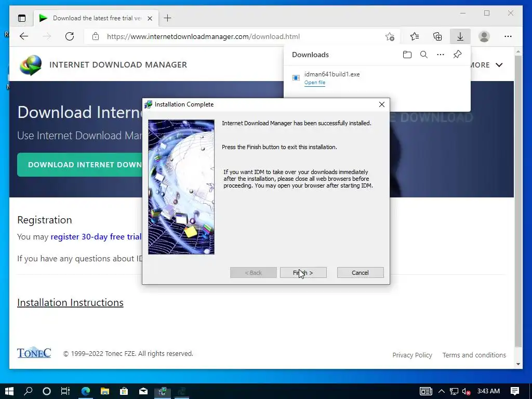
Task: Open the Privacy Policy link
Action: click(412, 355)
